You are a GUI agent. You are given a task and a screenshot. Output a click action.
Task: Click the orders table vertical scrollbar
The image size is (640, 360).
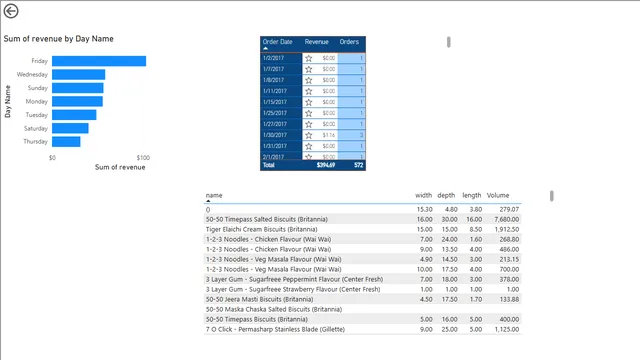449,42
